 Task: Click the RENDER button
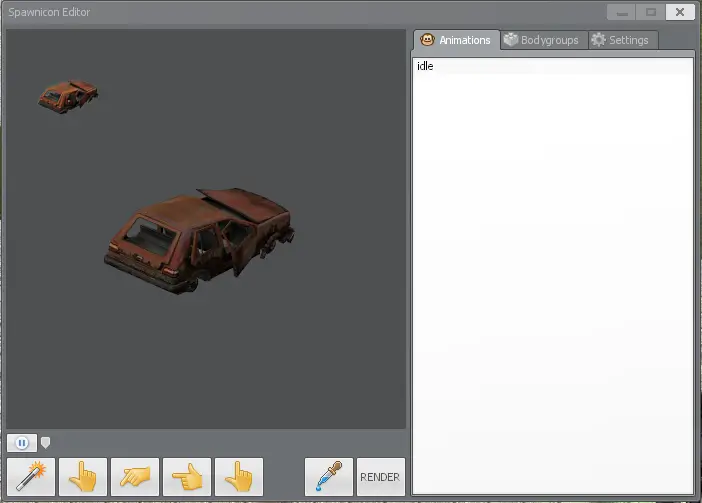pyautogui.click(x=381, y=477)
